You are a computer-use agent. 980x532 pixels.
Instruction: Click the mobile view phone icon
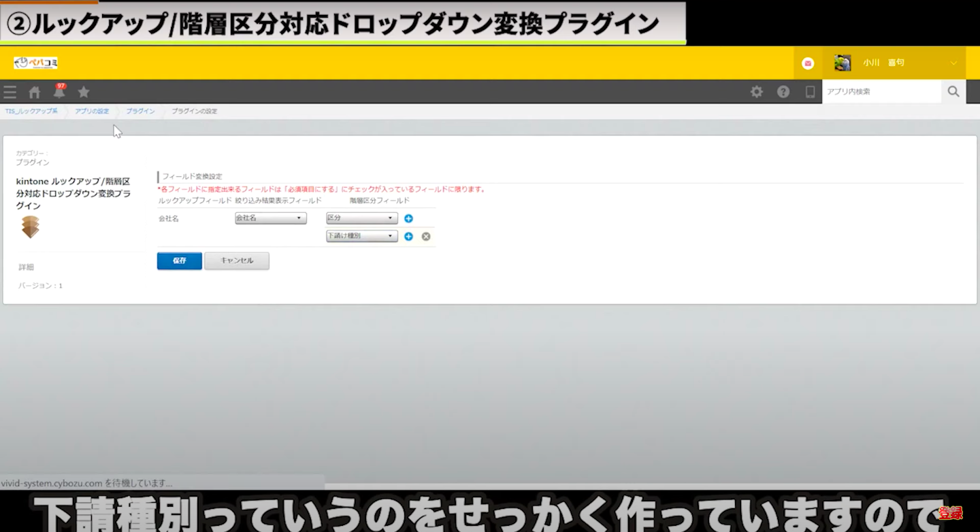point(810,92)
